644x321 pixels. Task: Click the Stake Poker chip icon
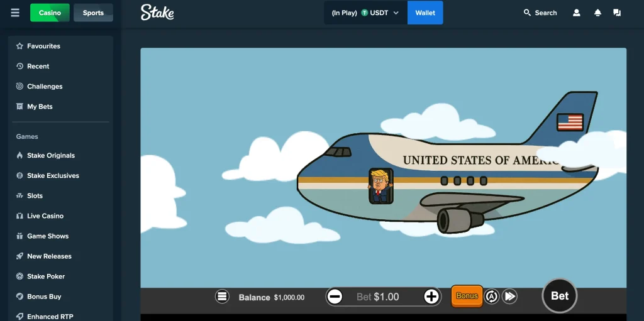point(19,276)
